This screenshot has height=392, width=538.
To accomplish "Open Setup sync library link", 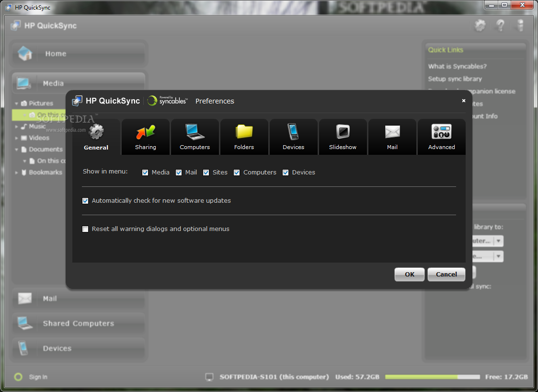I will pos(455,79).
